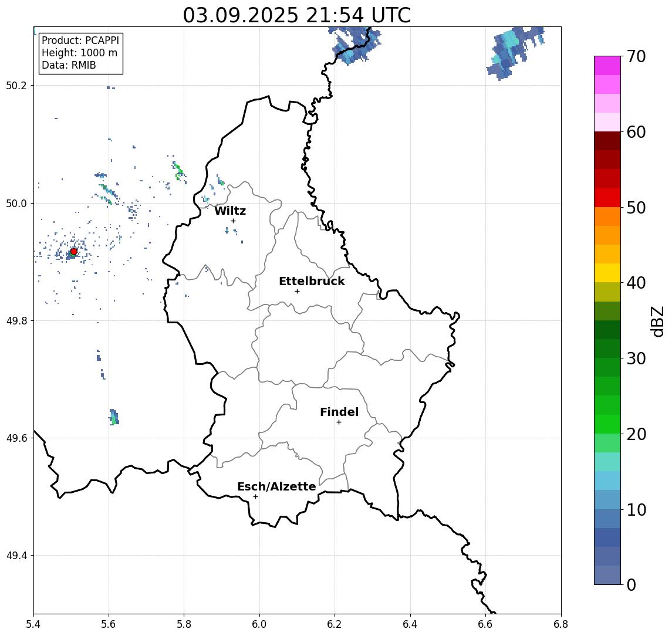Click the 5.8 longitude tick label
This screenshot has width=672, height=636.
pos(184,624)
